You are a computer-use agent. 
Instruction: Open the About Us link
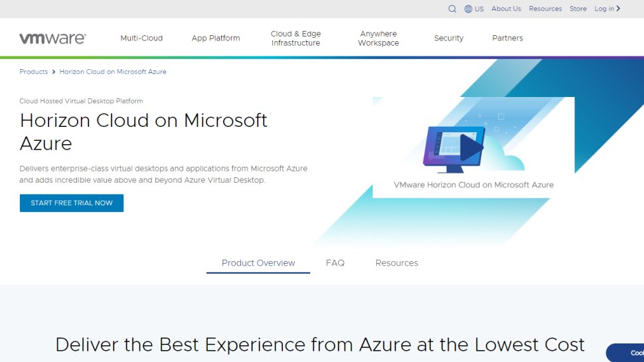pyautogui.click(x=506, y=9)
